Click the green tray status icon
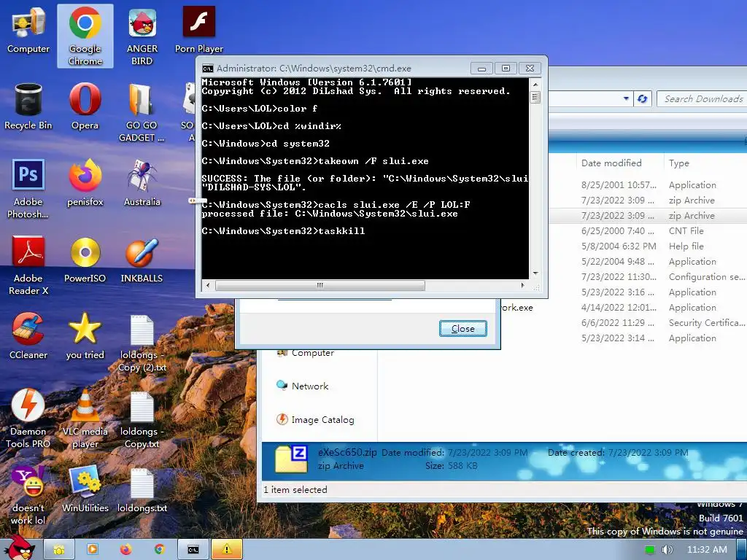Image resolution: width=747 pixels, height=560 pixels. tap(649, 550)
